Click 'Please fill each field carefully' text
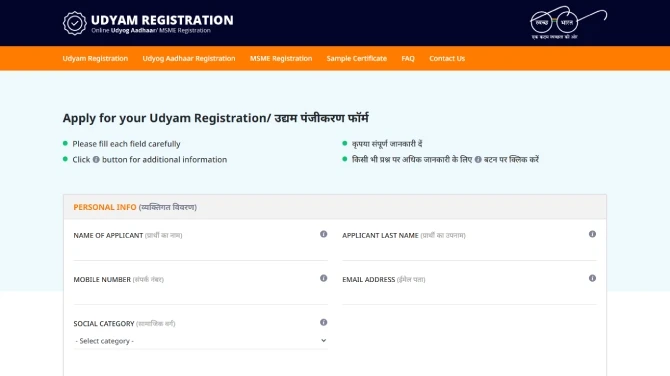 tap(126, 144)
